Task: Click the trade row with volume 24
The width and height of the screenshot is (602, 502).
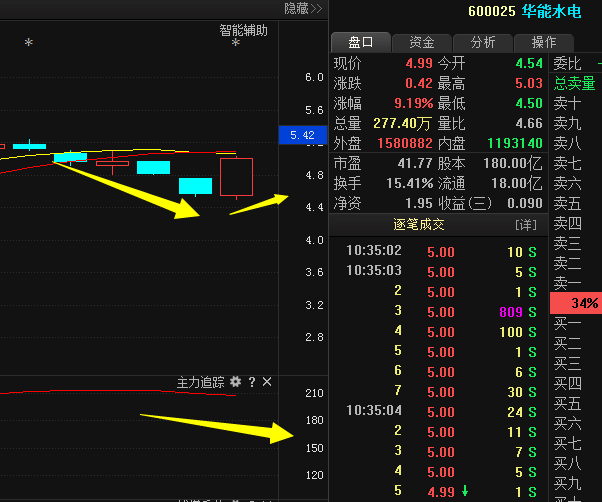Action: point(441,411)
